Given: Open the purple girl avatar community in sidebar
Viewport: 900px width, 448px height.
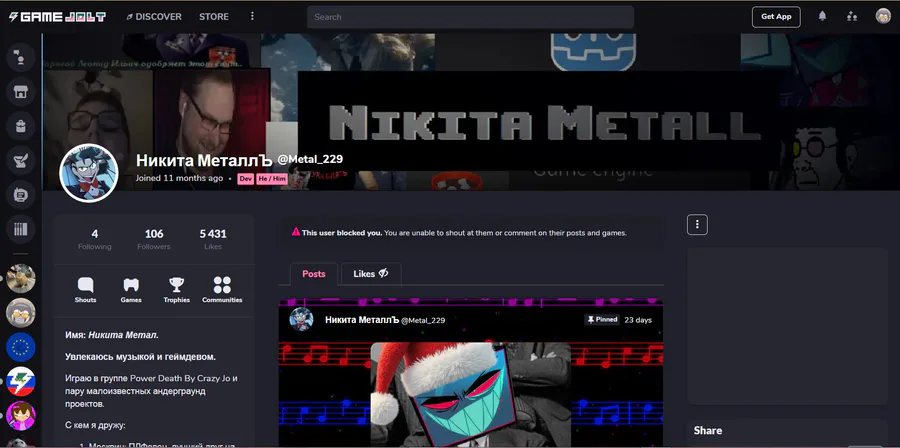Looking at the screenshot, I should [21, 416].
